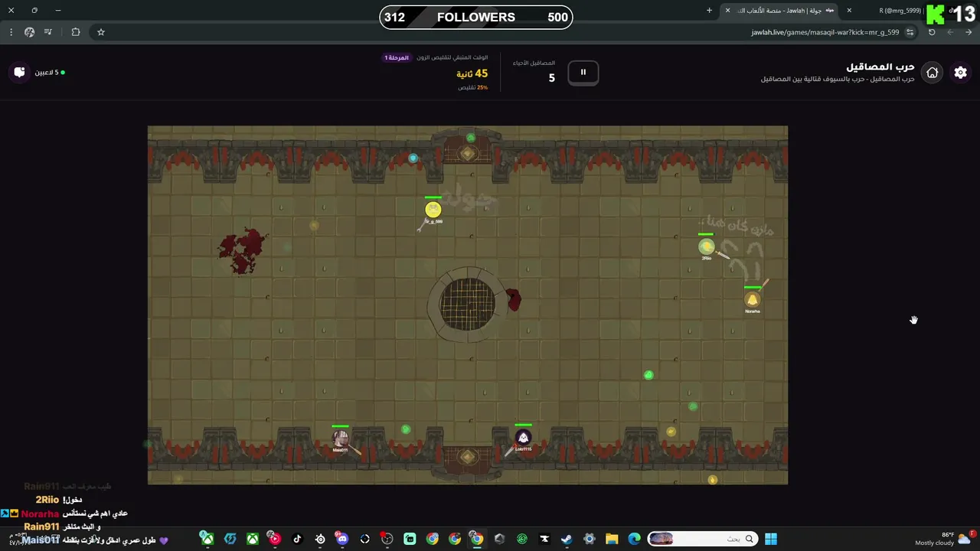This screenshot has height=551, width=980.
Task: Reload the page with the refresh icon
Action: (932, 32)
